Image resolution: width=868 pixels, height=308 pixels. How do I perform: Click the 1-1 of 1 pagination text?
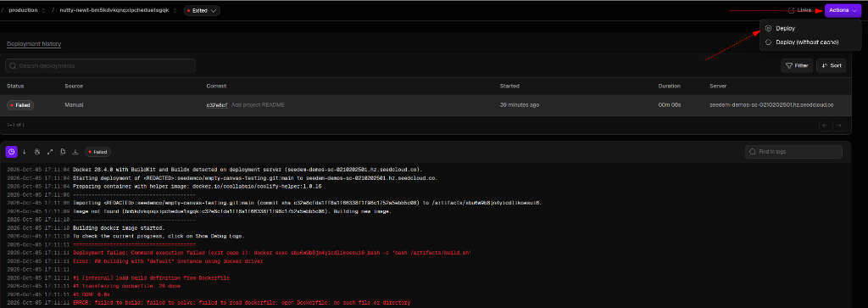15,126
